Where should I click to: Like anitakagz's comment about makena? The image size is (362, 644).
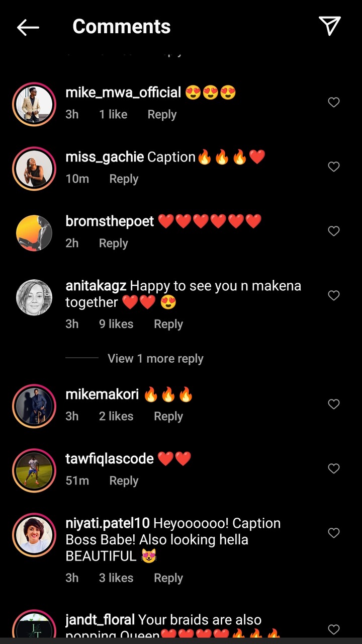[334, 295]
